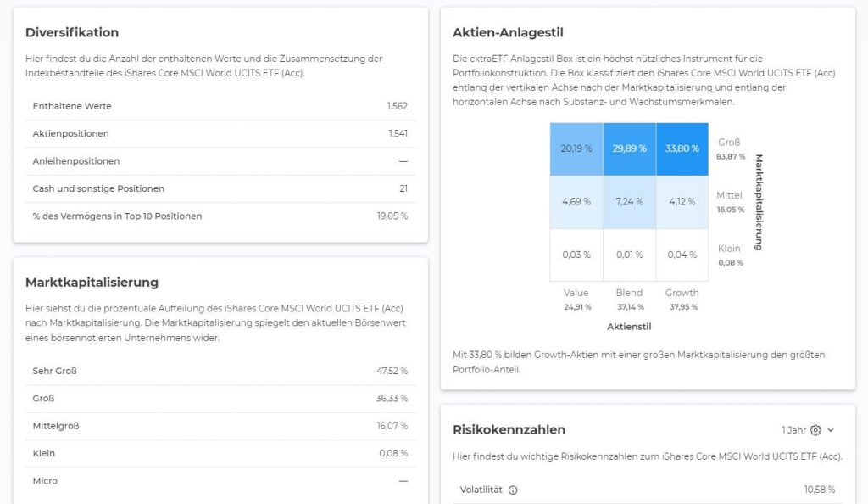
Task: Click the Mittel 16,05 % row label beside box
Action: click(730, 202)
